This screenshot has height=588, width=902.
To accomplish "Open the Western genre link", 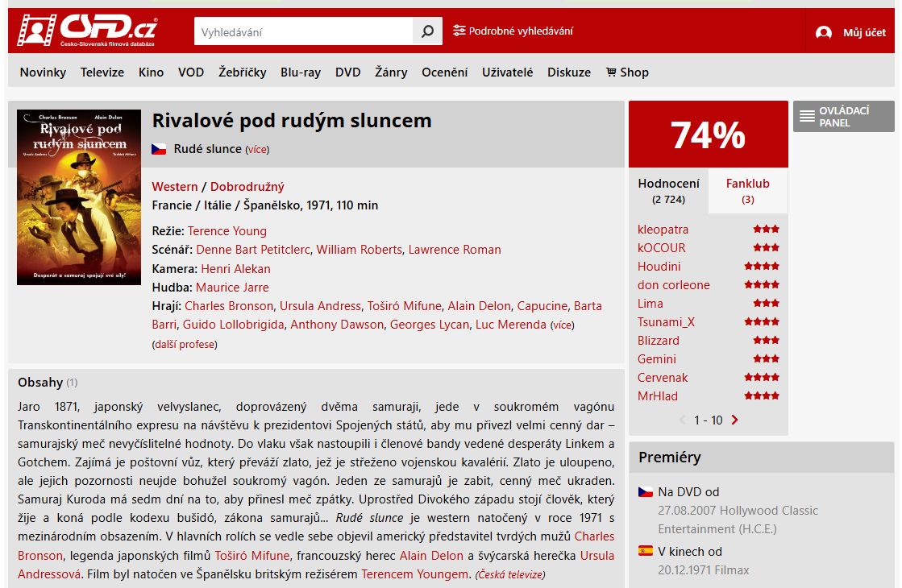I will coord(175,187).
